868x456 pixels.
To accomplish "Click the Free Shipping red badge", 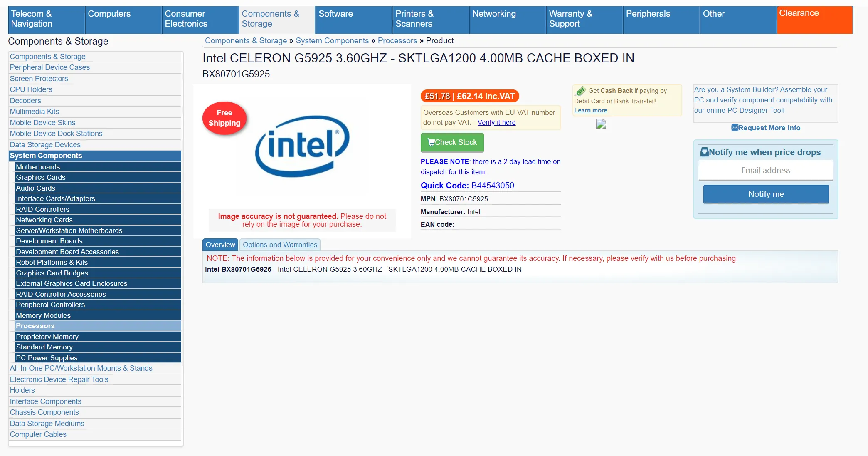I will [x=224, y=118].
